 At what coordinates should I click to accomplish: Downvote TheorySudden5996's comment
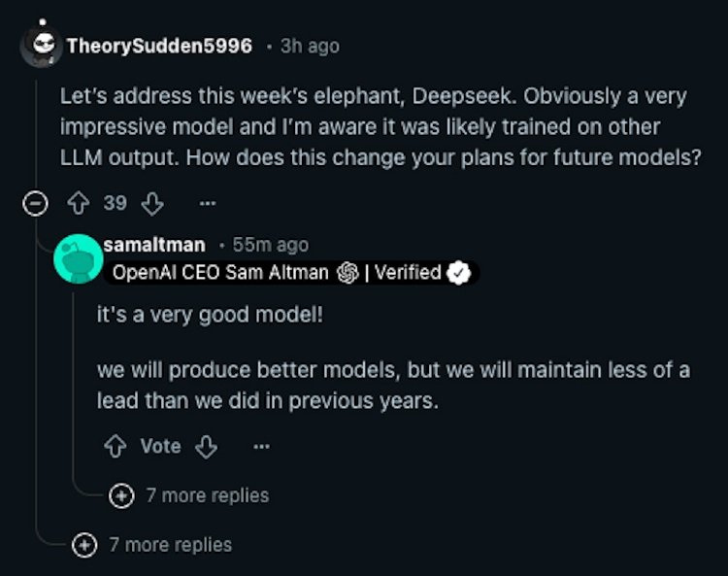pyautogui.click(x=152, y=203)
